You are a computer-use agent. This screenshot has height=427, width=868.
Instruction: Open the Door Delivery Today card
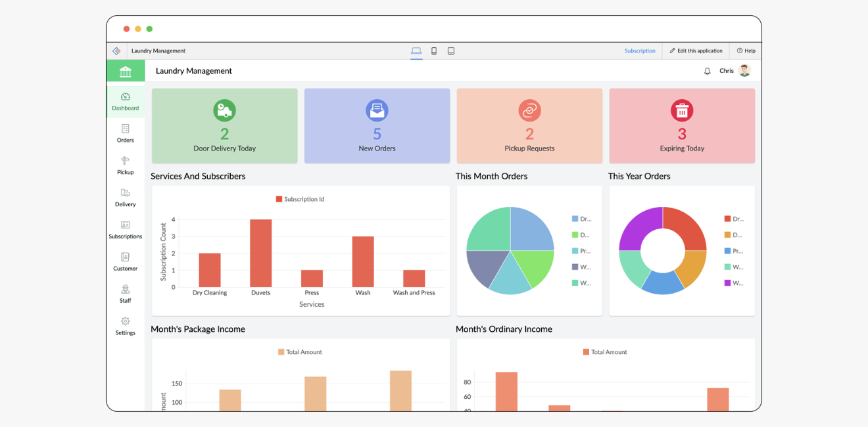click(x=224, y=125)
